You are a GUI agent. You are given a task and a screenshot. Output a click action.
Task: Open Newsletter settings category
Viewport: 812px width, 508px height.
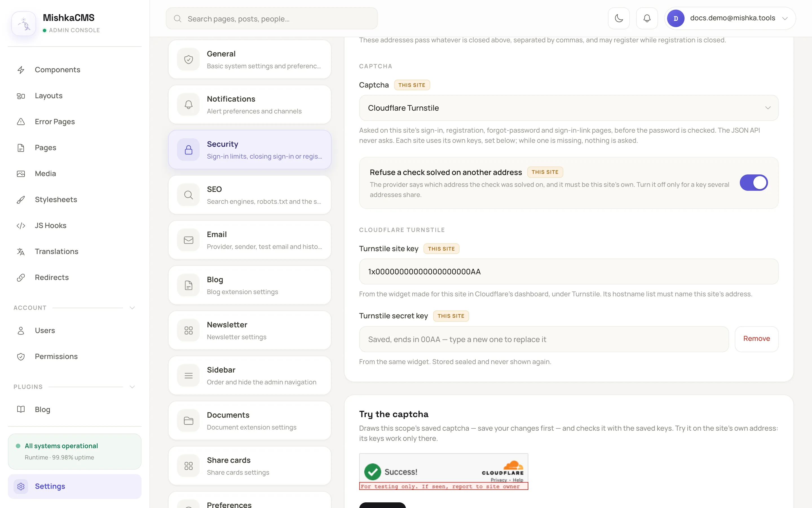tap(250, 330)
